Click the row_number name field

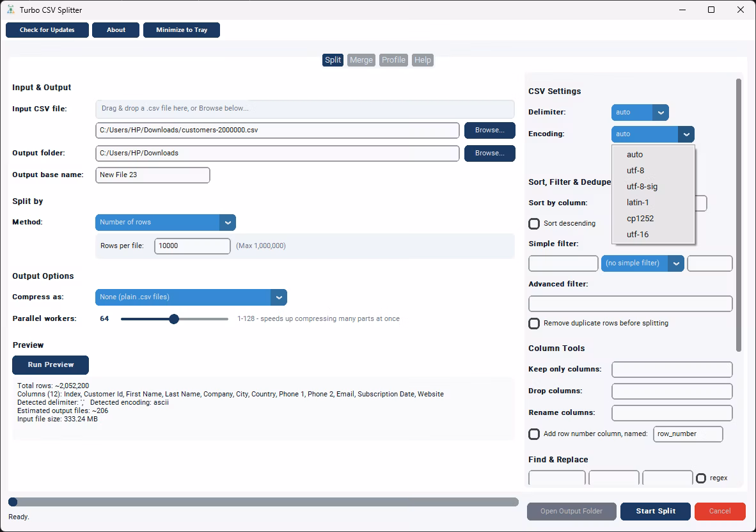(688, 434)
